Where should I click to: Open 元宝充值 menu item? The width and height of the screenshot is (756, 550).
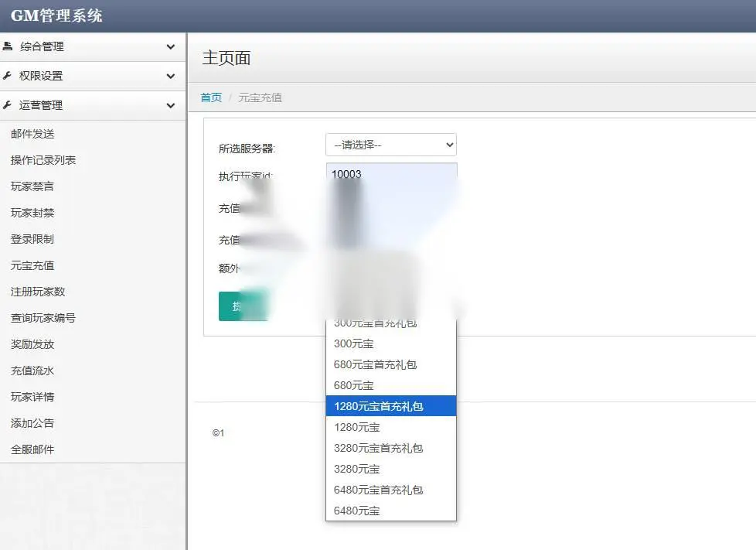point(32,265)
